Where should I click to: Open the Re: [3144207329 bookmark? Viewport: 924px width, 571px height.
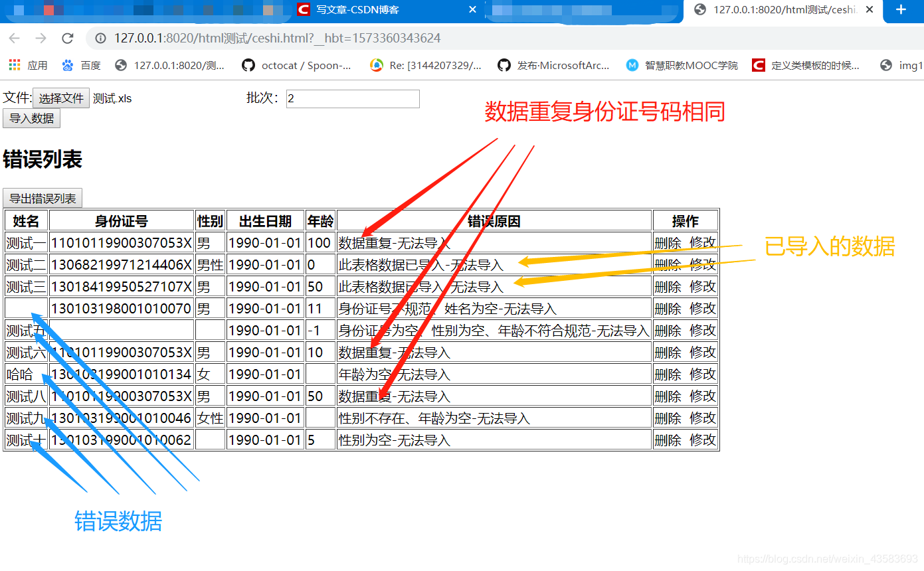[x=426, y=65]
